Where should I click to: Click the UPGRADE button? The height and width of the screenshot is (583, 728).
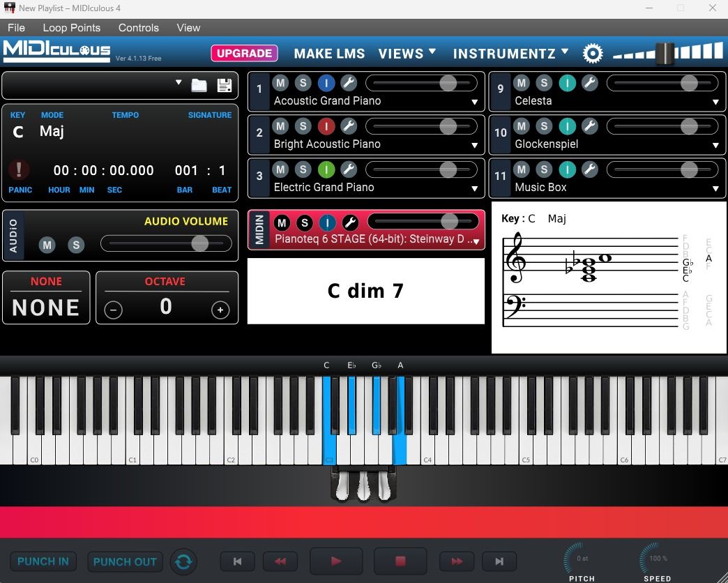[x=244, y=54]
